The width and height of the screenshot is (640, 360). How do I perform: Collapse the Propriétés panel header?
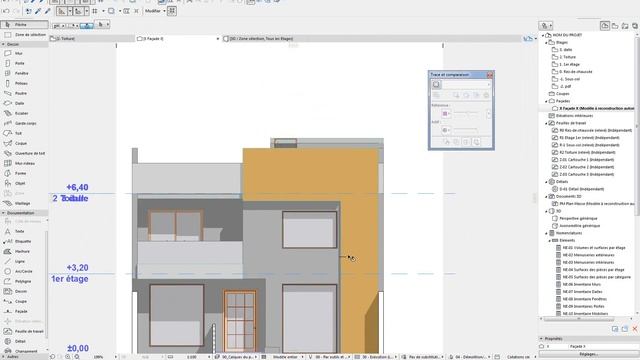point(542,339)
